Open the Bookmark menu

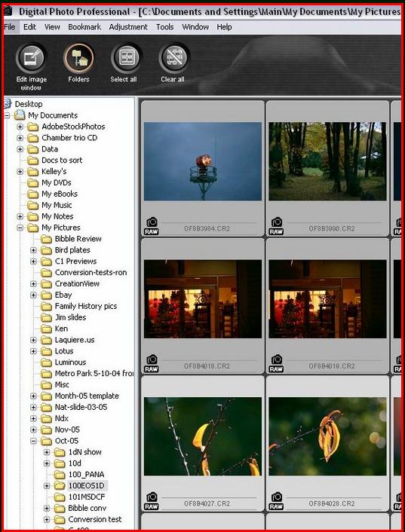[84, 27]
